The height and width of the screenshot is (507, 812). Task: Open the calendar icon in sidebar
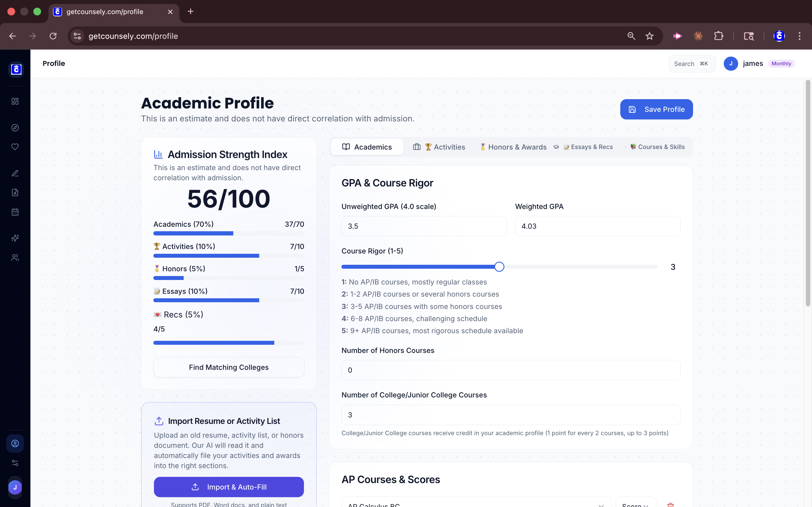(x=15, y=212)
